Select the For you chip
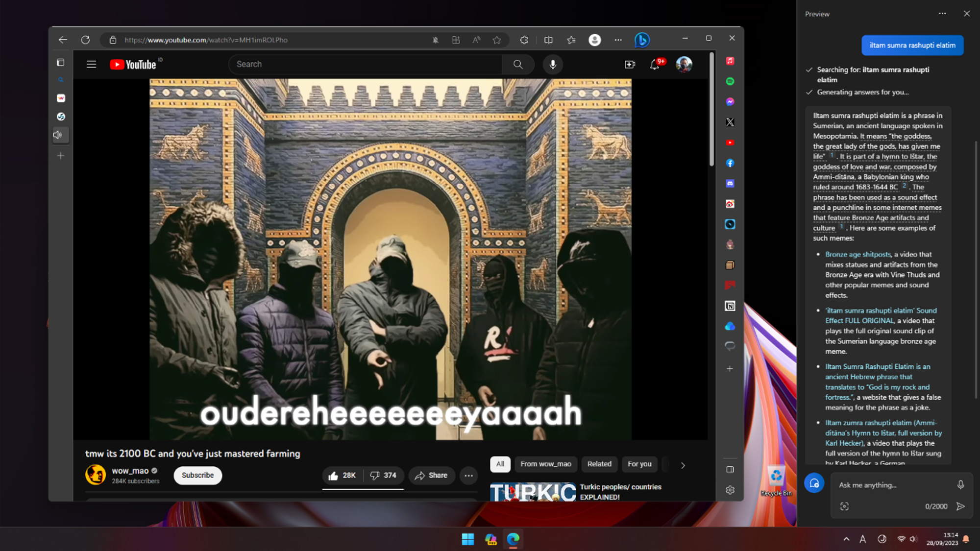980x551 pixels. [x=639, y=464]
